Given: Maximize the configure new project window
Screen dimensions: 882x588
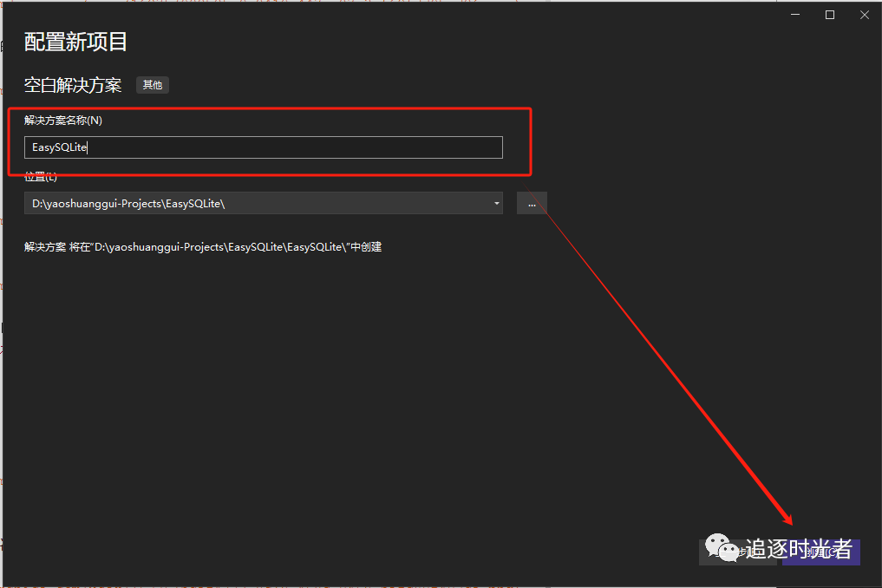Looking at the screenshot, I should click(830, 15).
